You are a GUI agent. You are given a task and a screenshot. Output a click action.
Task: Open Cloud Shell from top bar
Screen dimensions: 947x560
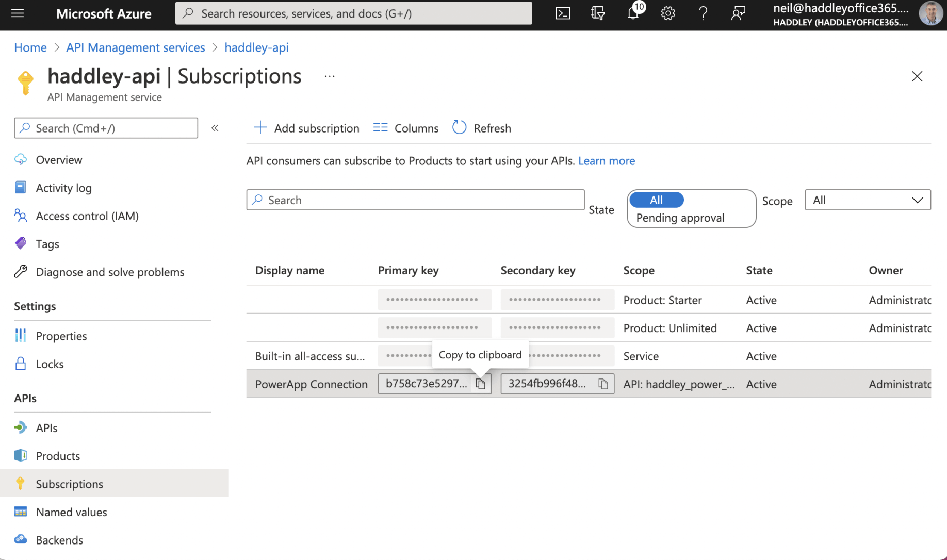click(x=563, y=13)
